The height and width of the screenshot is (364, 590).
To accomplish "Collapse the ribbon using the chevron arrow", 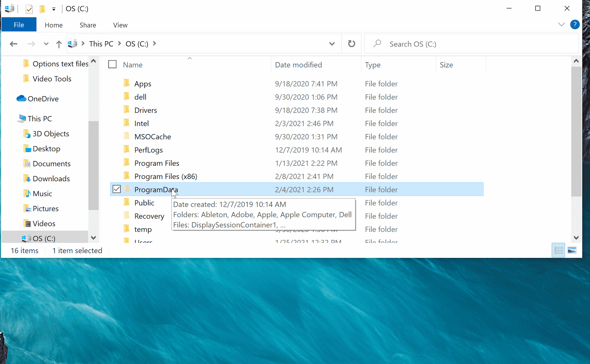I will [x=561, y=24].
